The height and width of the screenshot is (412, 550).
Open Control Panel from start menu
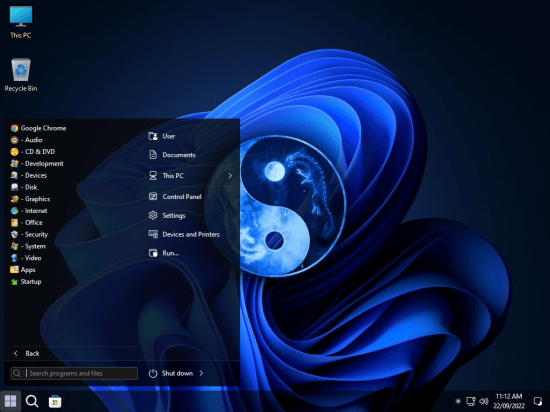(175, 196)
